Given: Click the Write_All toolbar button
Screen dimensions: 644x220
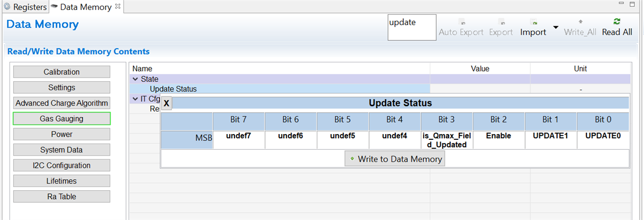Looking at the screenshot, I should point(580,28).
